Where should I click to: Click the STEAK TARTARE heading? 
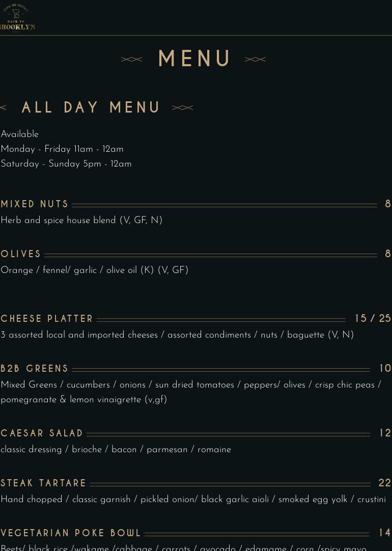pyautogui.click(x=43, y=483)
